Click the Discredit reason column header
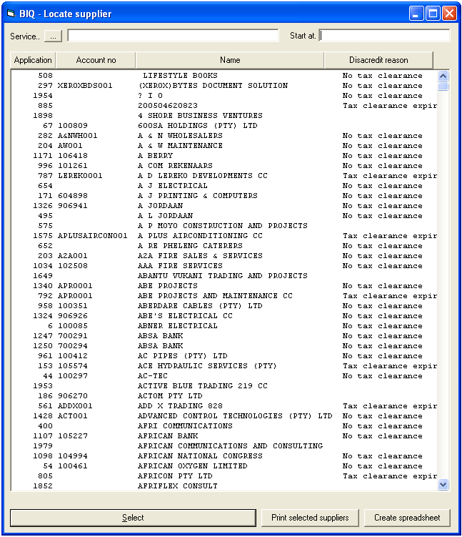The image size is (462, 537). point(378,60)
